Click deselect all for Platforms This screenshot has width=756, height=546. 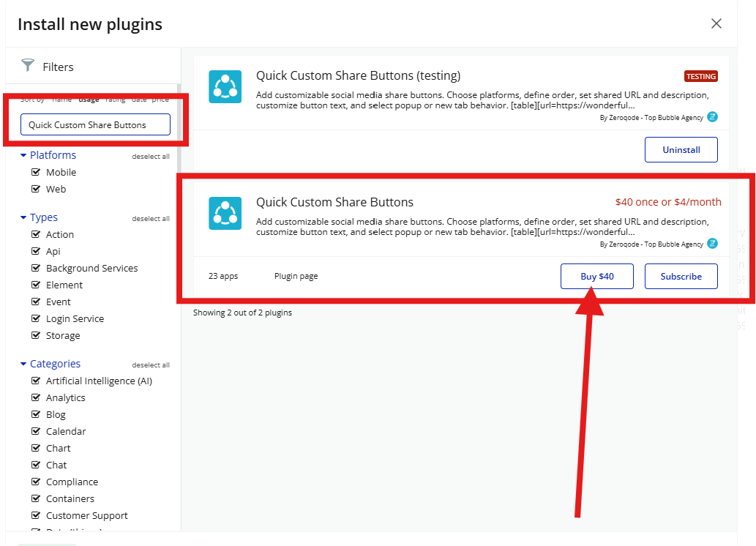tap(151, 157)
